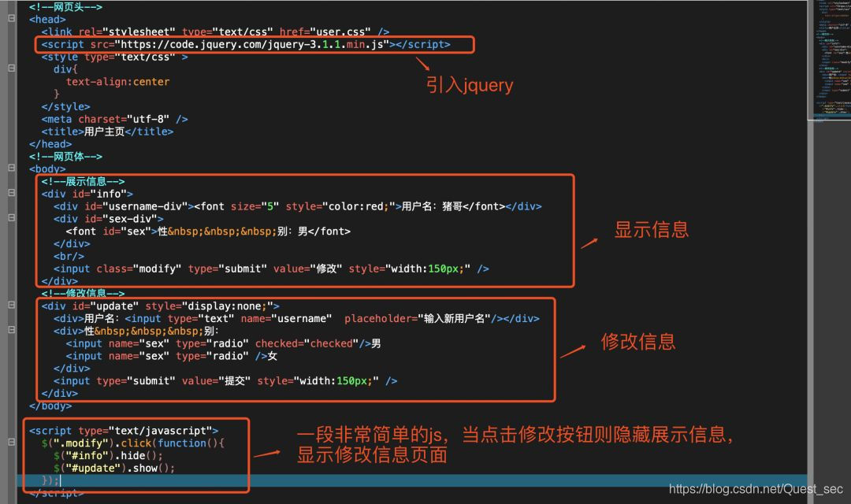Collapse the div{ CSS rule fold marker
The width and height of the screenshot is (851, 504).
pyautogui.click(x=11, y=69)
